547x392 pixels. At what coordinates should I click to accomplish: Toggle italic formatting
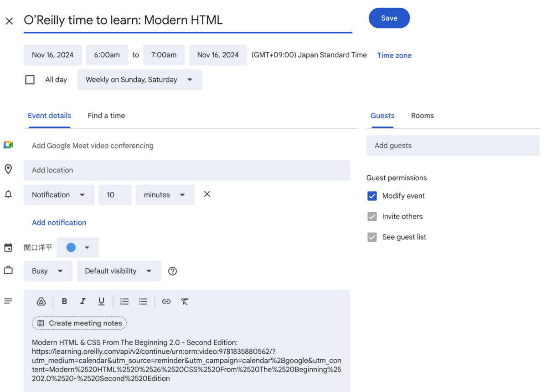click(x=83, y=301)
